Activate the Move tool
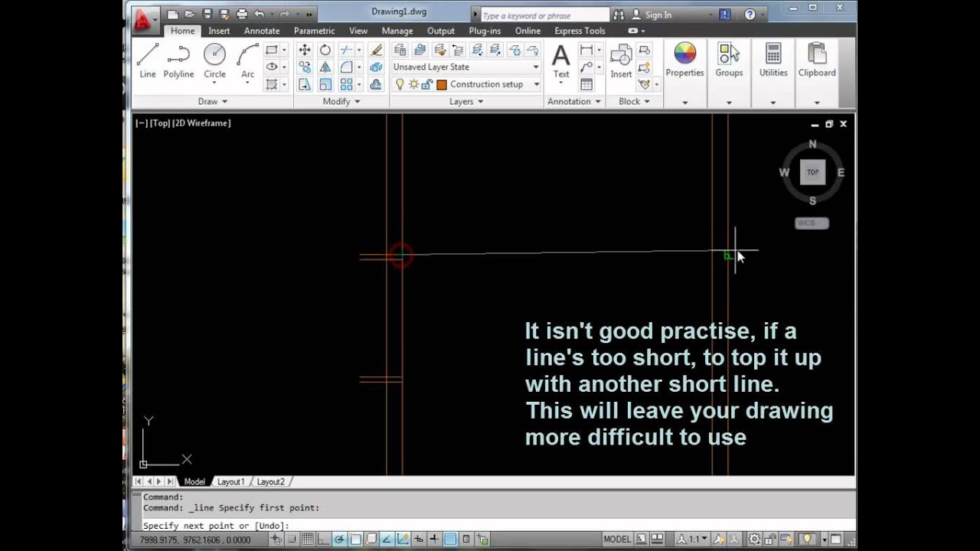The width and height of the screenshot is (980, 551). [305, 50]
